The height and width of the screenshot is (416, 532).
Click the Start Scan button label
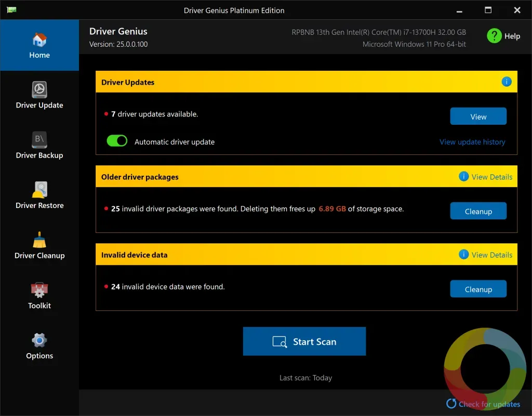click(x=314, y=342)
